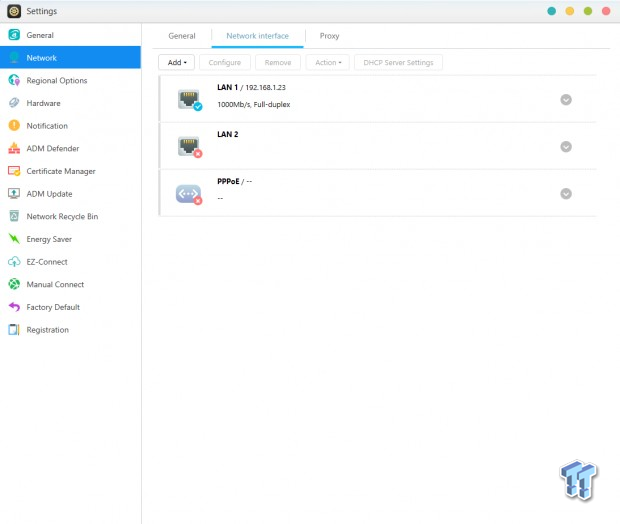Click the teal window control button
This screenshot has height=524, width=620.
[552, 11]
